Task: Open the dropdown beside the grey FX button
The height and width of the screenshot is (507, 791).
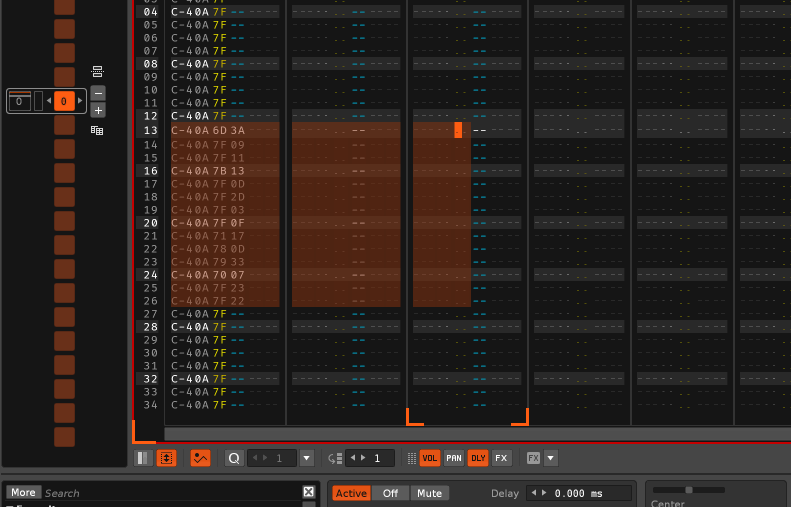Action: coord(551,458)
